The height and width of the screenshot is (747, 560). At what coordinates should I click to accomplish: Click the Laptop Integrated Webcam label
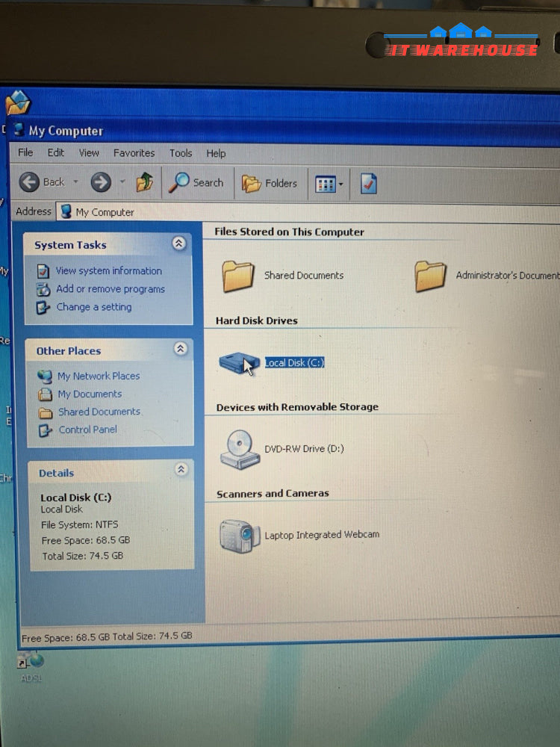[x=322, y=535]
